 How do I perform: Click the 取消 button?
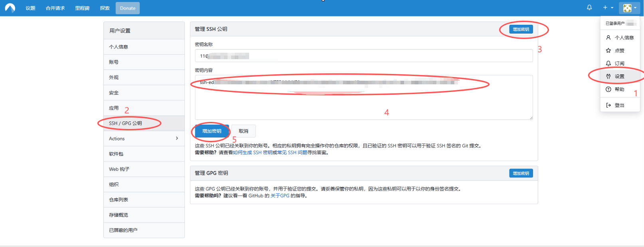[244, 131]
